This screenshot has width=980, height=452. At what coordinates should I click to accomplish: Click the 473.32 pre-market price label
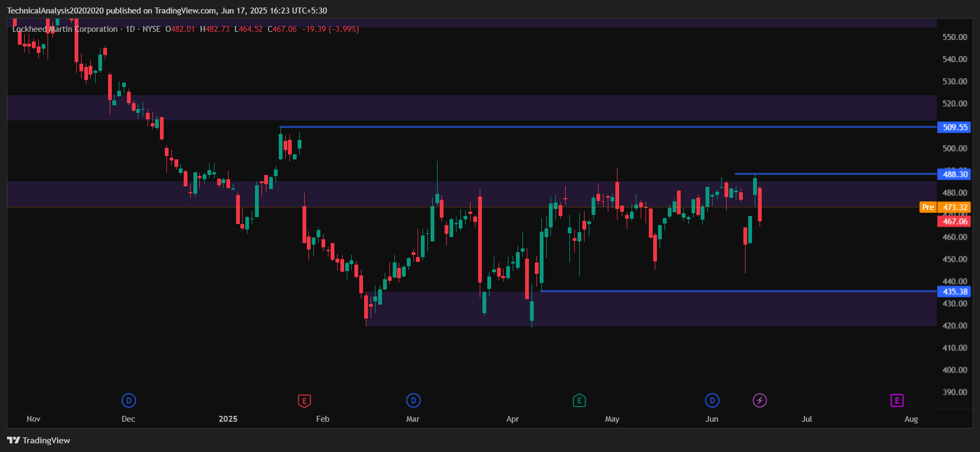(x=955, y=207)
